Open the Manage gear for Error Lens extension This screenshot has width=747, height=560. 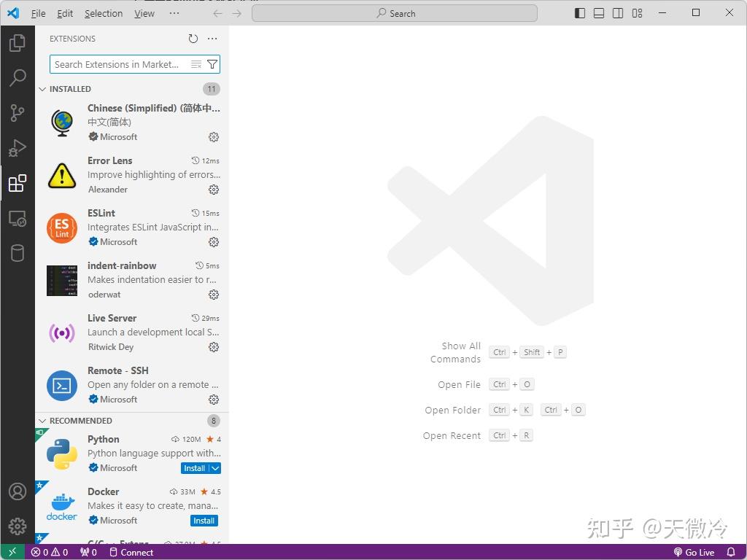(x=213, y=190)
